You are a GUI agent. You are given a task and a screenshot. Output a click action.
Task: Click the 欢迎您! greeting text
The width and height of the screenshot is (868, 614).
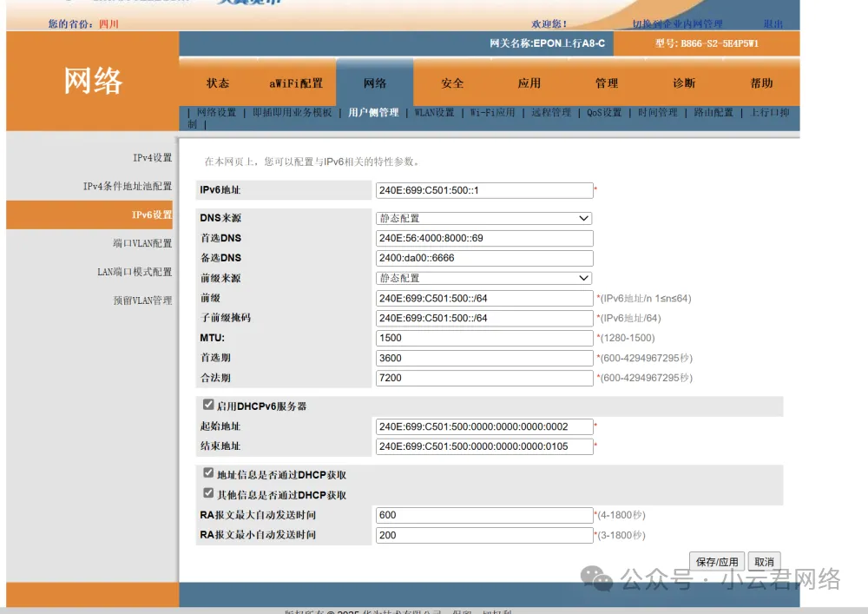(549, 23)
